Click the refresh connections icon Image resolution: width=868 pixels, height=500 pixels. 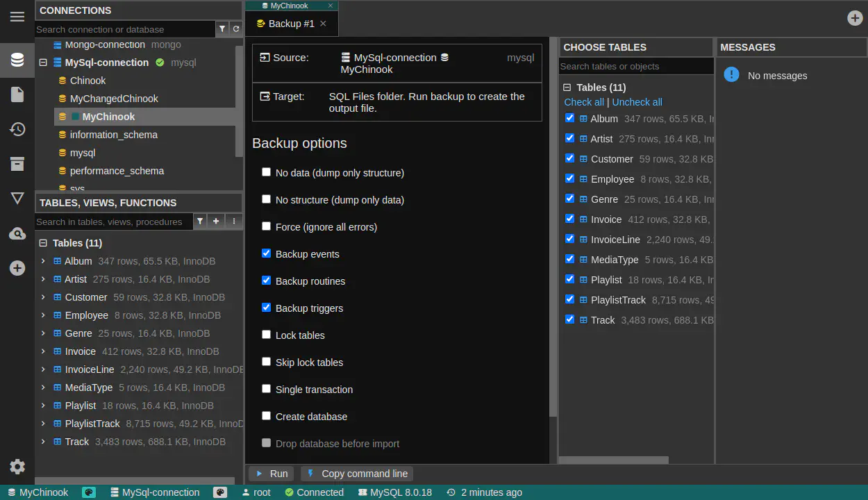click(x=236, y=29)
